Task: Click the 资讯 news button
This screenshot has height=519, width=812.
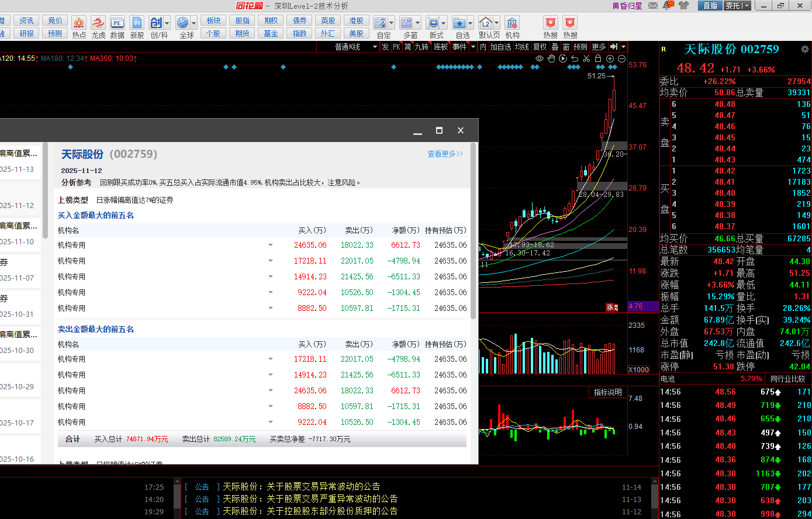Action: [x=27, y=20]
